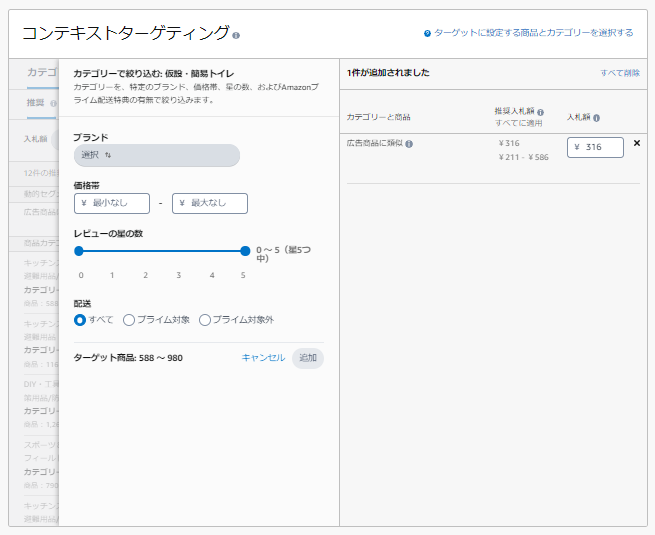The height and width of the screenshot is (535, 655).
Task: Click right handle of star rating slider
Action: 245,251
